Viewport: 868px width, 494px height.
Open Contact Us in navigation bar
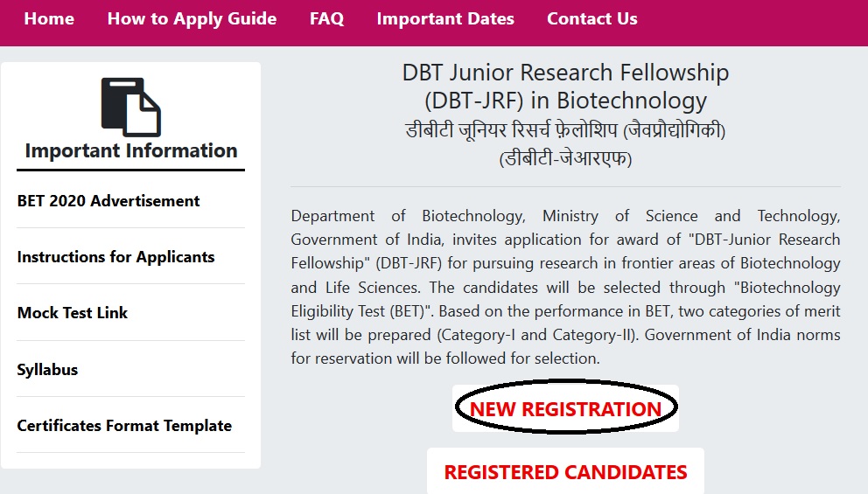point(591,19)
